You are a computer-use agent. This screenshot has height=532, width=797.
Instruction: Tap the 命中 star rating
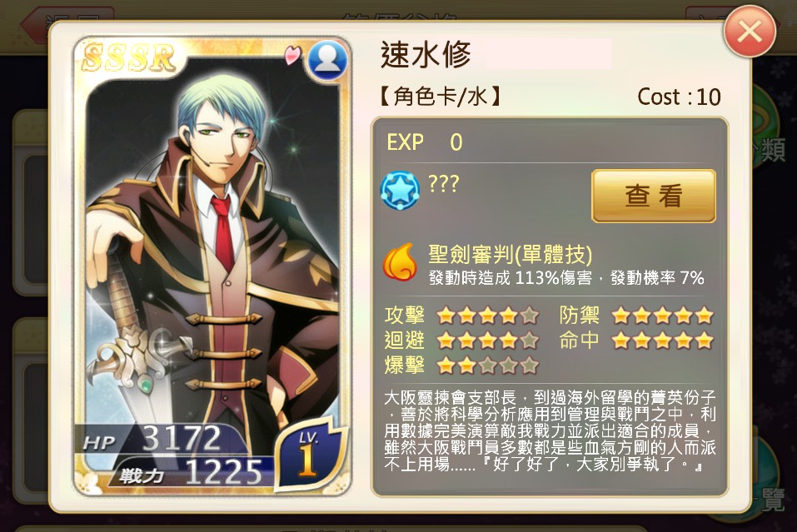(x=663, y=340)
